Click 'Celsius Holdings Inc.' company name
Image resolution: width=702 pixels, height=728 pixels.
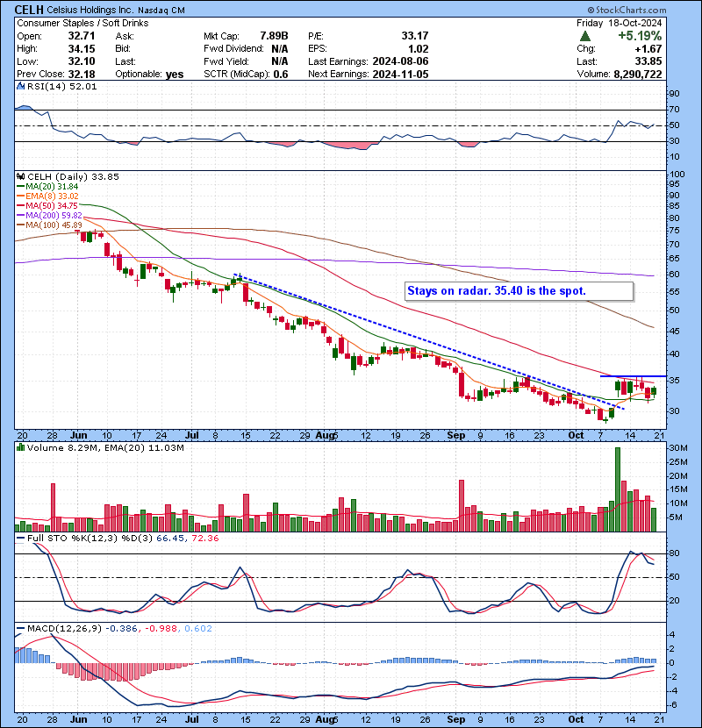[90, 10]
